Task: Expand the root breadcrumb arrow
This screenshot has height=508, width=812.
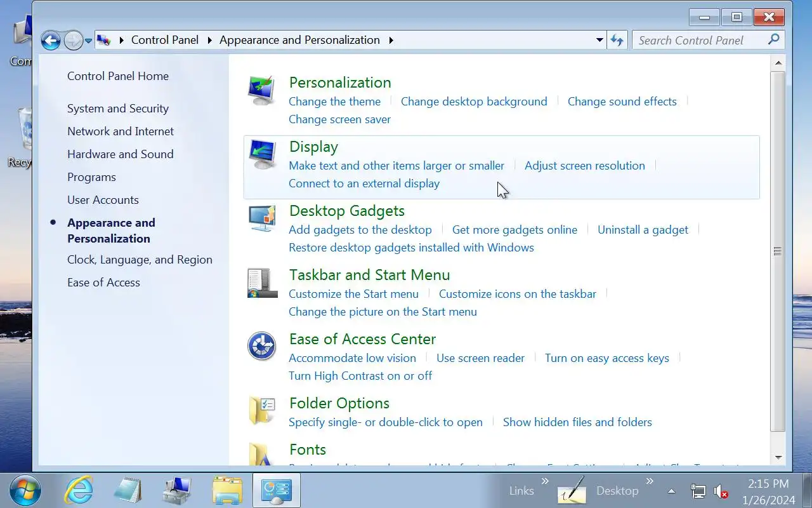Action: (x=121, y=40)
